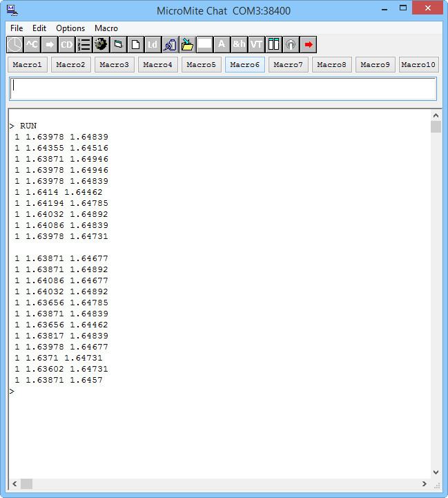Click the blank page toolbar icon
The height and width of the screenshot is (498, 448).
click(135, 44)
